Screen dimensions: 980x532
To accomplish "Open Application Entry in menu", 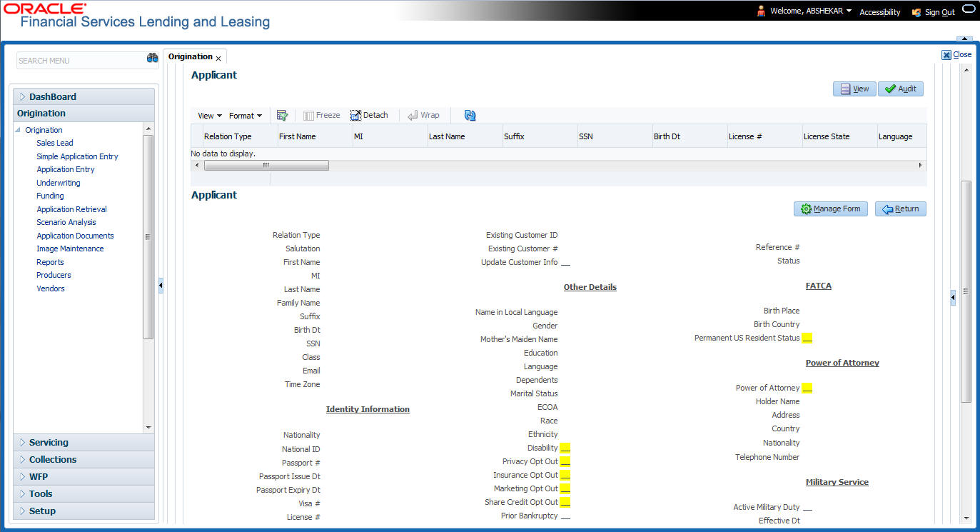I will pyautogui.click(x=66, y=169).
